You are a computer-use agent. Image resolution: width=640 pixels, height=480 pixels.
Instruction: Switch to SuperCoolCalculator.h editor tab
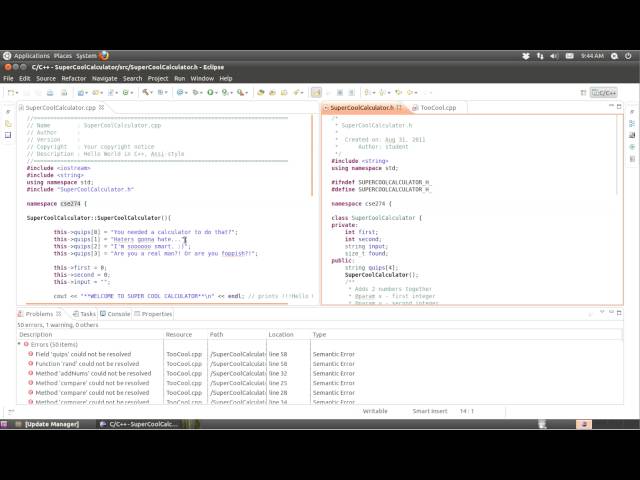pyautogui.click(x=362, y=108)
